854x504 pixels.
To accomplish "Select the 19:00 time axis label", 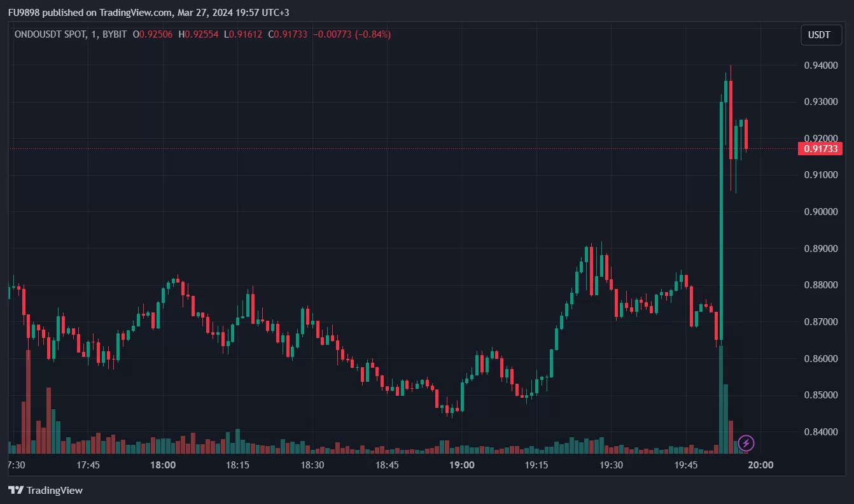I will click(x=461, y=465).
